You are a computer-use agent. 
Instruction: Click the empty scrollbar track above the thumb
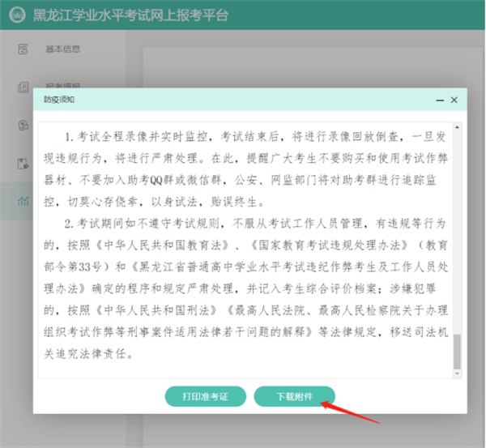coord(456,227)
